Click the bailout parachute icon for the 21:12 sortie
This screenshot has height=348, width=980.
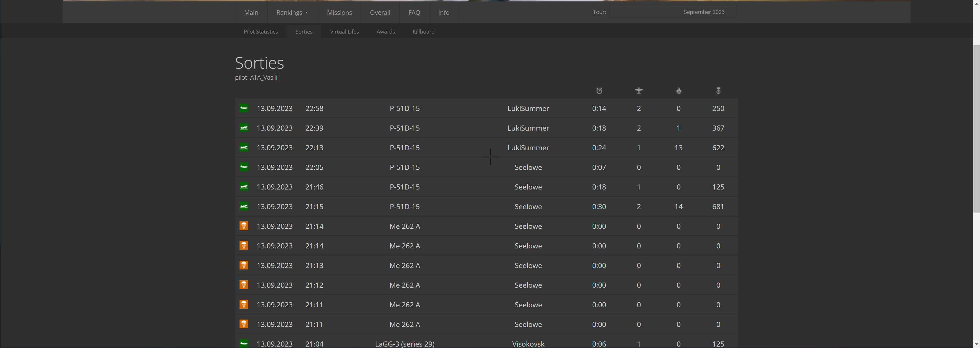244,285
